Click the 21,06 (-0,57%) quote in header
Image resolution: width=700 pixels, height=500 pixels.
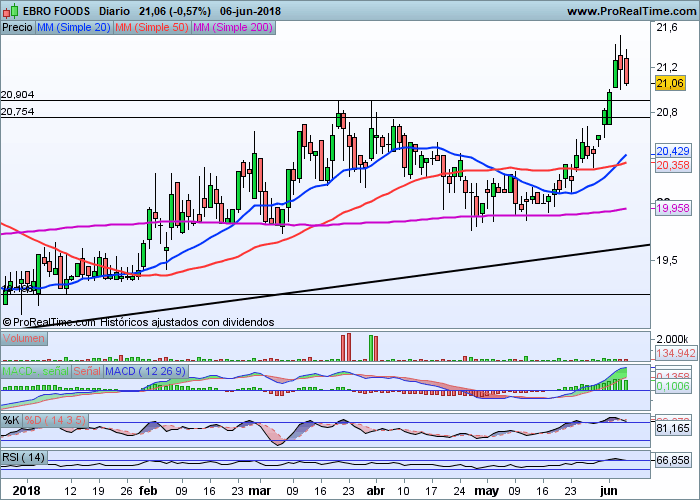point(175,11)
